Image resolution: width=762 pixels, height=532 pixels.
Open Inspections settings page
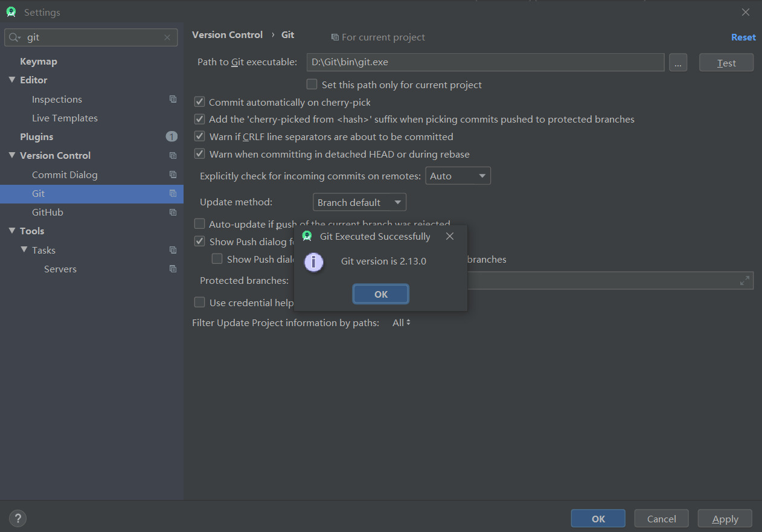point(57,100)
